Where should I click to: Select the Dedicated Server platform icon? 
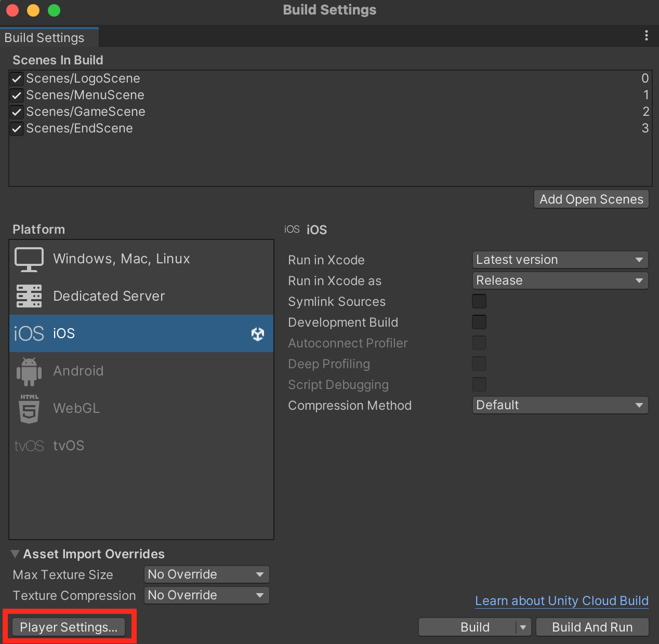pos(29,296)
